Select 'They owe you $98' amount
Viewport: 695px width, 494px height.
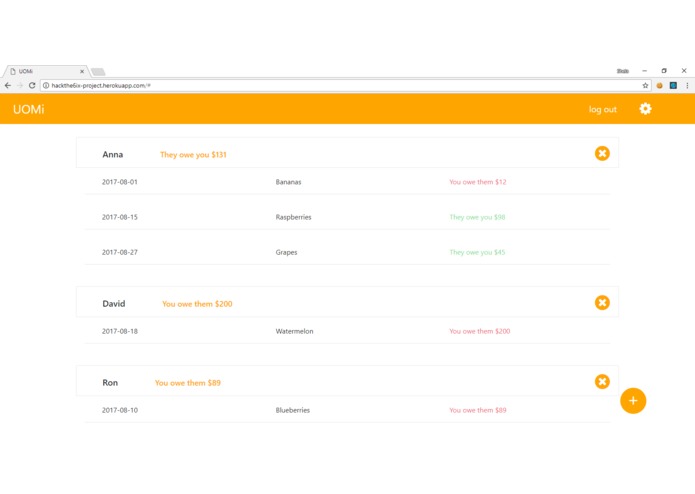[477, 217]
